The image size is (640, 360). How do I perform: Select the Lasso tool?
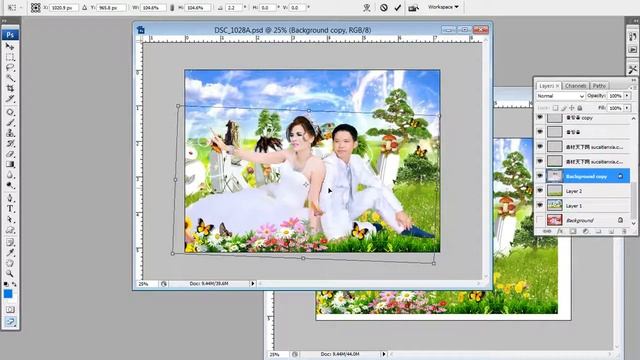[x=10, y=68]
